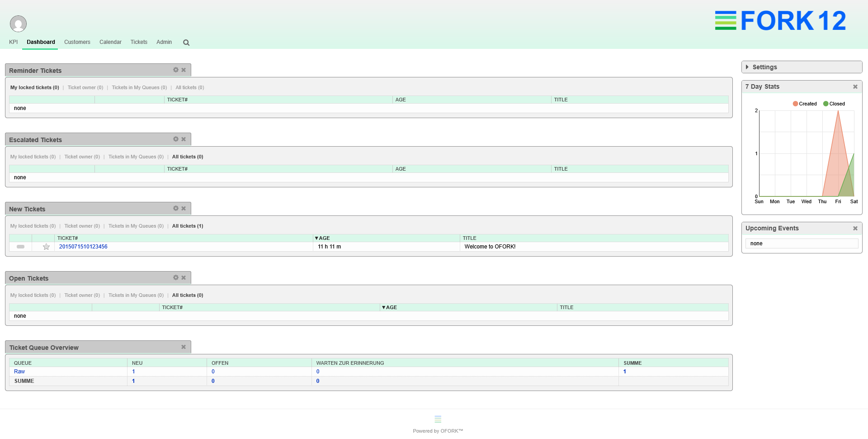The image size is (868, 439).
Task: Open Open Tickets widget settings gear
Action: (175, 277)
